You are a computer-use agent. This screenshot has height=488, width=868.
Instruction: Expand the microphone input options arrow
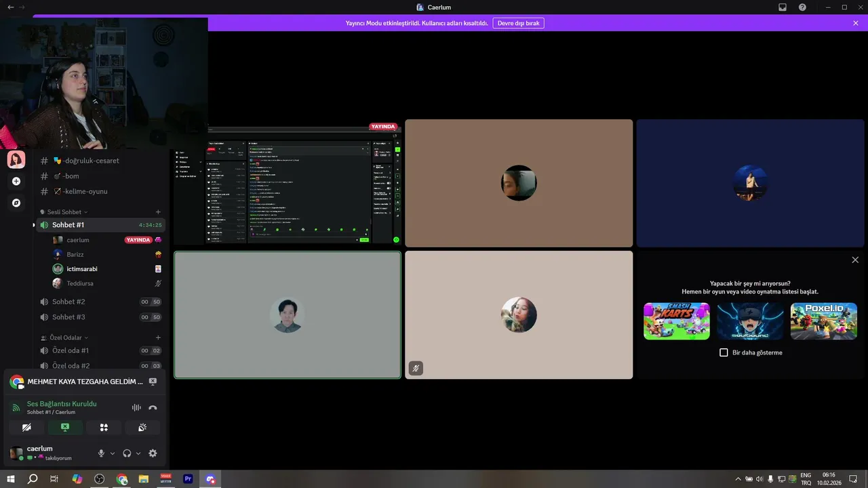(113, 453)
